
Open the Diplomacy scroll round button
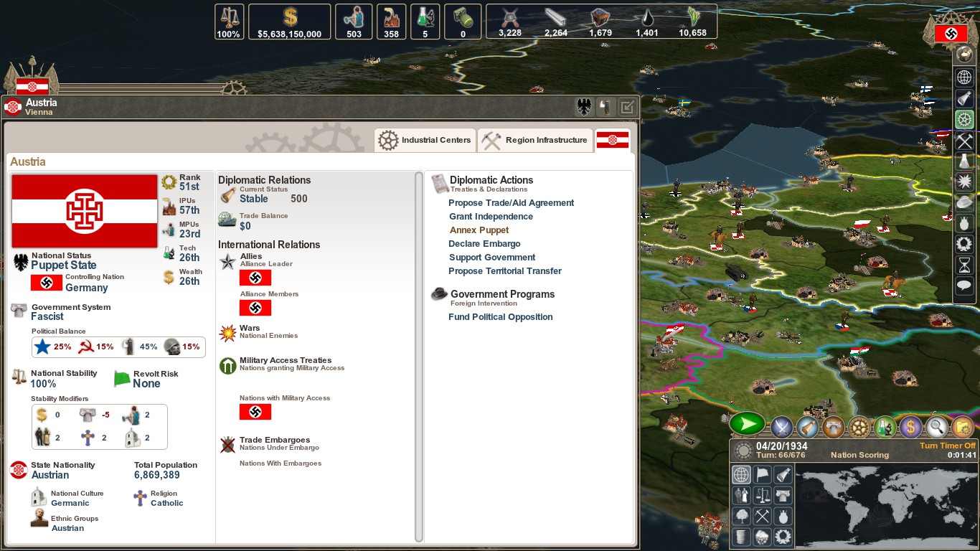(x=807, y=428)
